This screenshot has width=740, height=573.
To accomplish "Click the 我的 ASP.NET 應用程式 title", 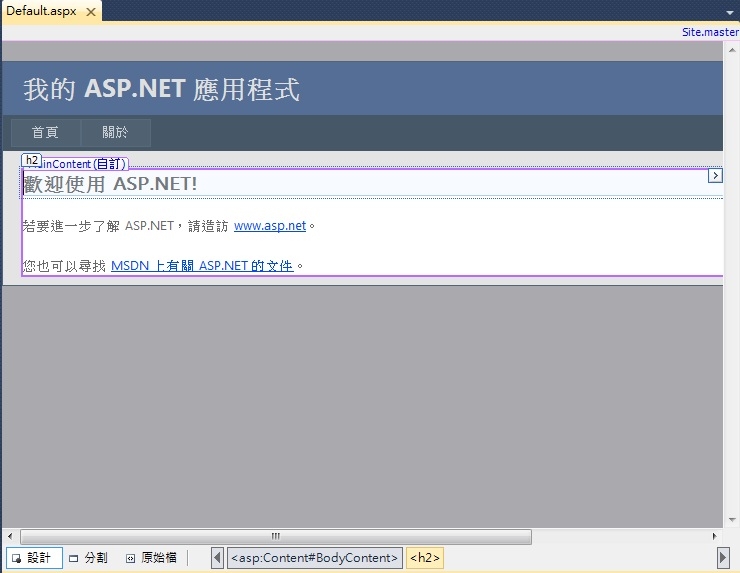I will tap(161, 89).
